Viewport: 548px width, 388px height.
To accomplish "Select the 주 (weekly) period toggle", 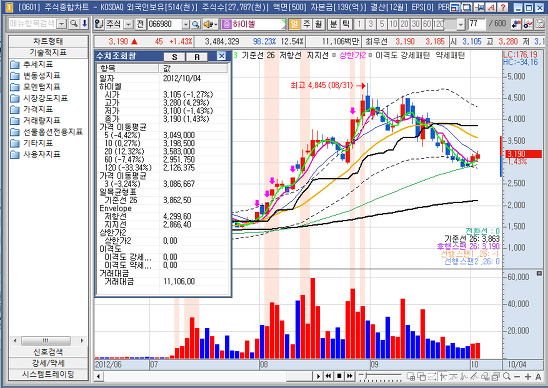I will [x=307, y=24].
